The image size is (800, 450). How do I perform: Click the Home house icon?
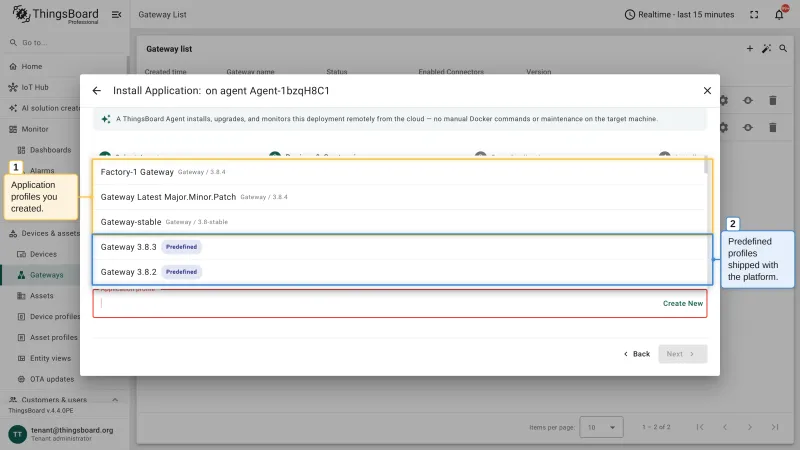13,66
